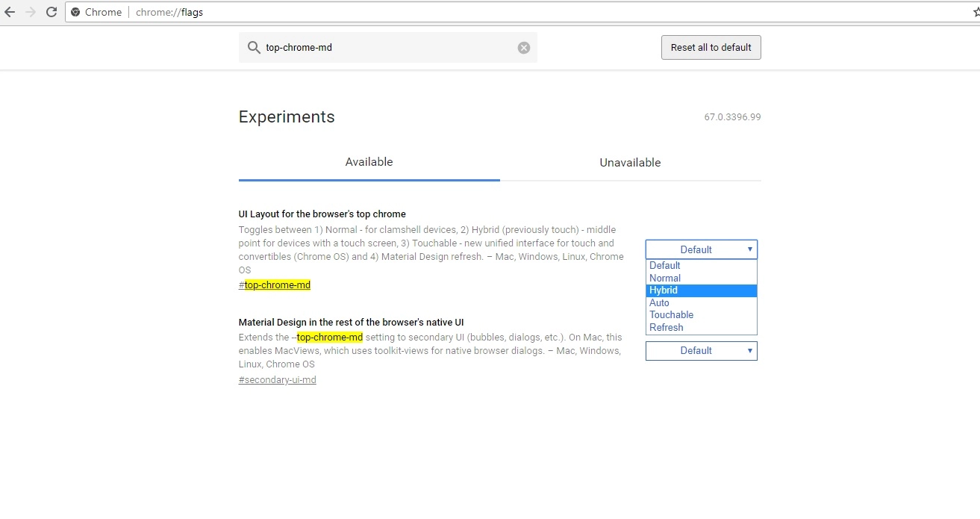Click the browser forward arrow
The width and height of the screenshot is (980, 519).
(x=31, y=12)
